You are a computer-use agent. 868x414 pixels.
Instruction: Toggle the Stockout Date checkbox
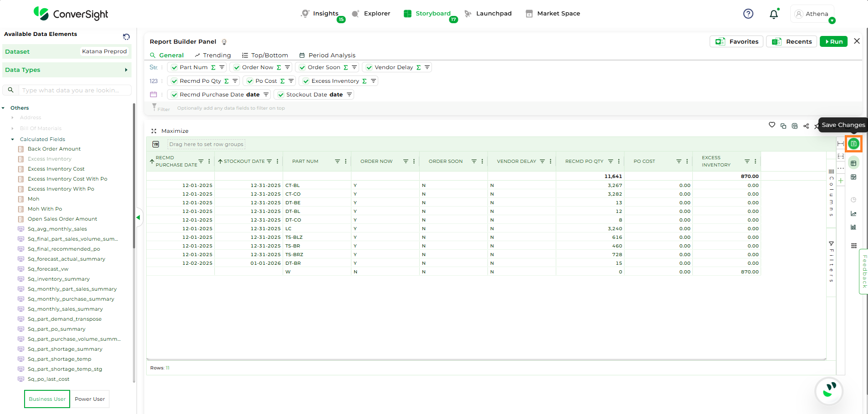(x=281, y=95)
